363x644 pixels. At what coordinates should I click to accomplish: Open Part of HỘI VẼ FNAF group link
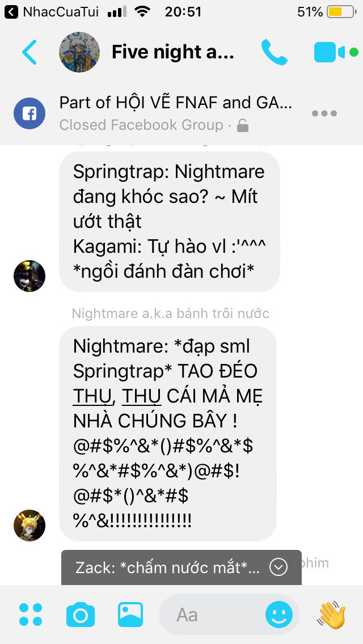(x=176, y=103)
